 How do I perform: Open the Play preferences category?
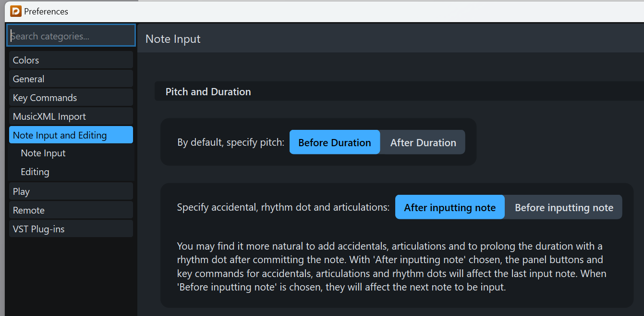tap(71, 191)
